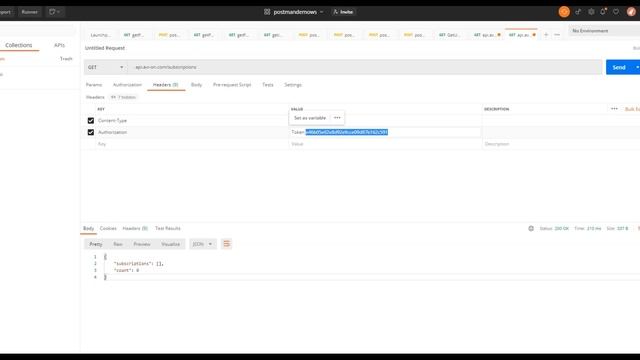Open the capture requests satellite icon
The image size is (640, 360).
coord(578,12)
